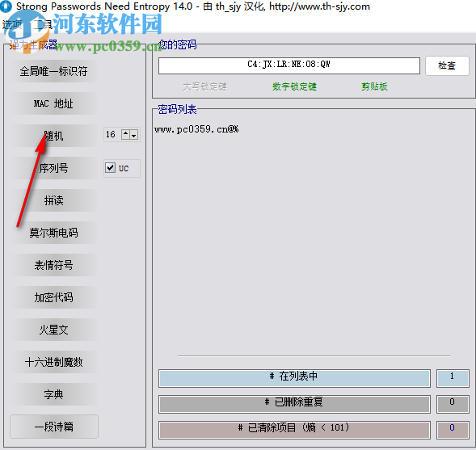Click the 序列号 button
Screen dimensions: 476x450
tap(53, 168)
